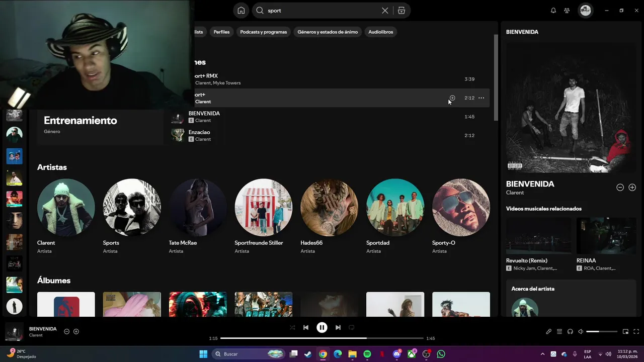This screenshot has height=362, width=644.
Task: Pause the current song
Action: 322,327
